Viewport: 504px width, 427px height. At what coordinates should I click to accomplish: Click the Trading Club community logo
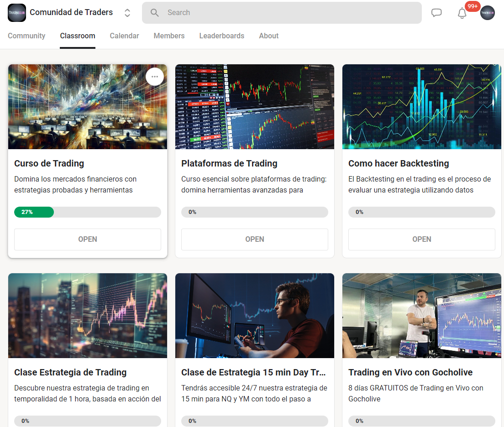16,12
